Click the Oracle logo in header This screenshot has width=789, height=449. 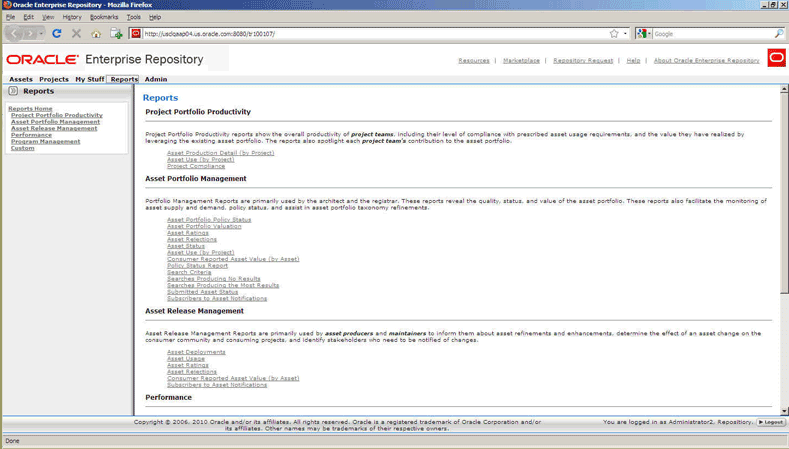click(x=42, y=59)
